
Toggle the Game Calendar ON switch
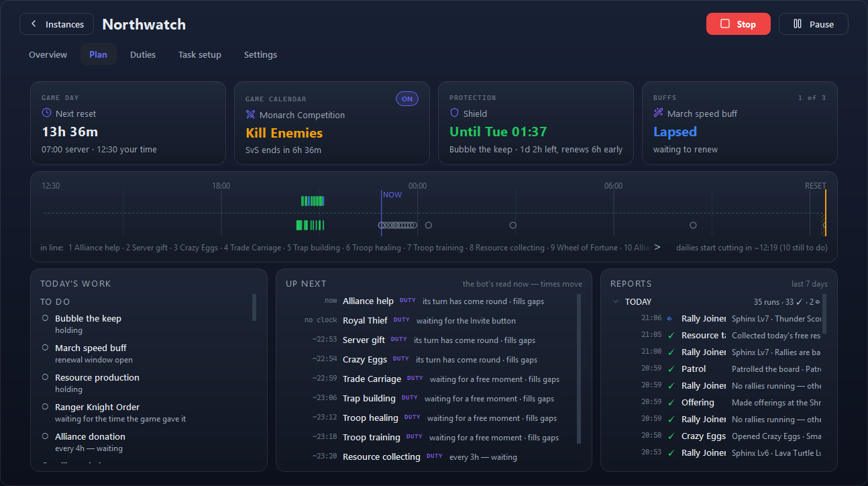click(x=407, y=99)
